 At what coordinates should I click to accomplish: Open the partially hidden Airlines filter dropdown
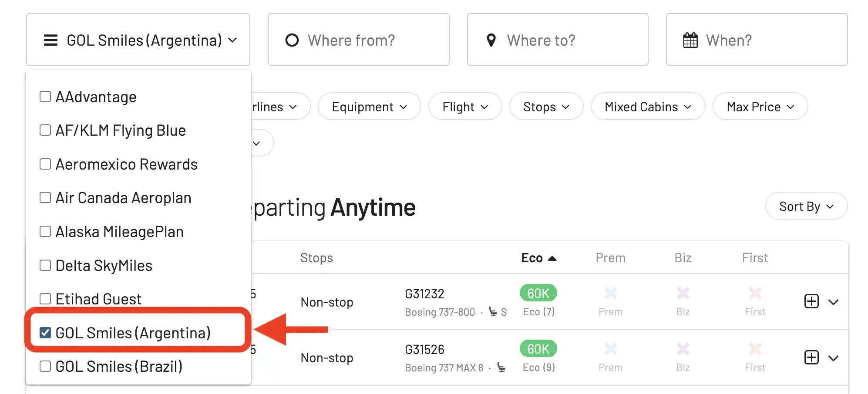coord(280,107)
